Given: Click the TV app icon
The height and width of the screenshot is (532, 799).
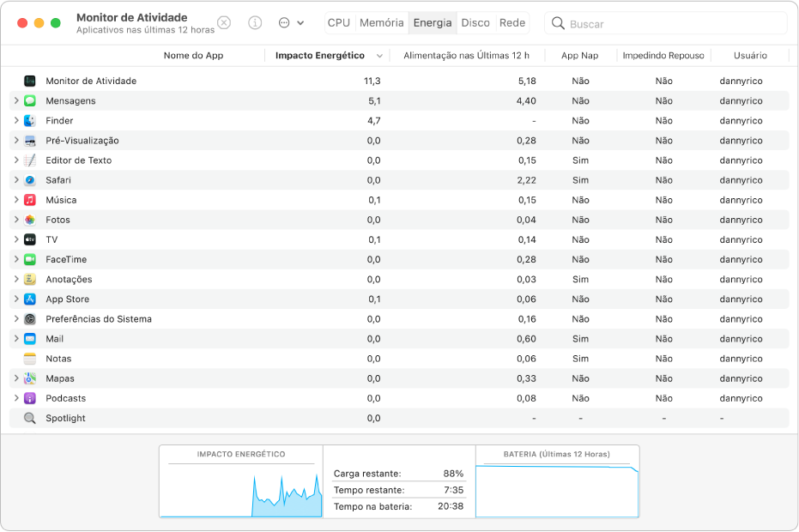Looking at the screenshot, I should tap(30, 240).
